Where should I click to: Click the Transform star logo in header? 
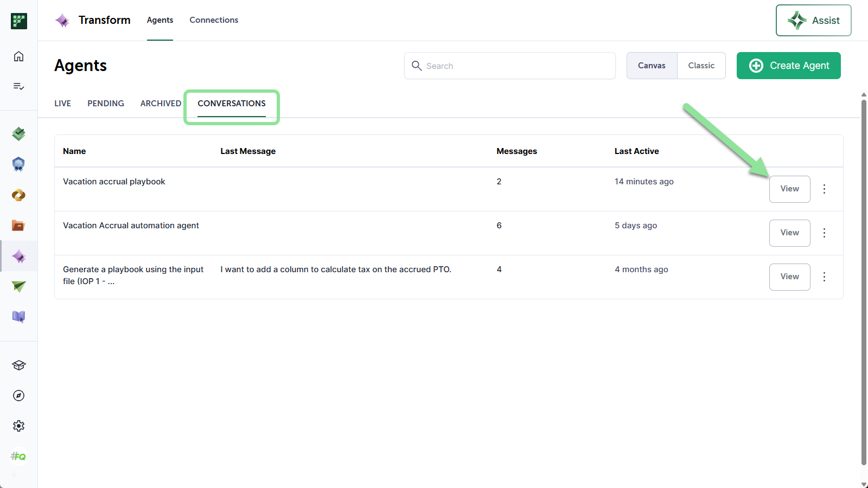(62, 21)
